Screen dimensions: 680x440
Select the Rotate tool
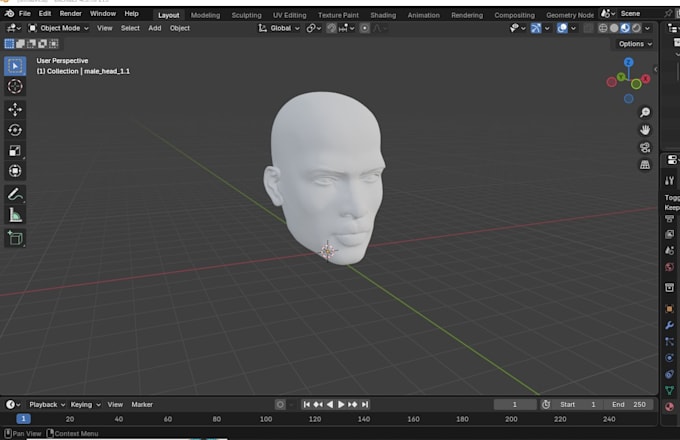pyautogui.click(x=15, y=130)
